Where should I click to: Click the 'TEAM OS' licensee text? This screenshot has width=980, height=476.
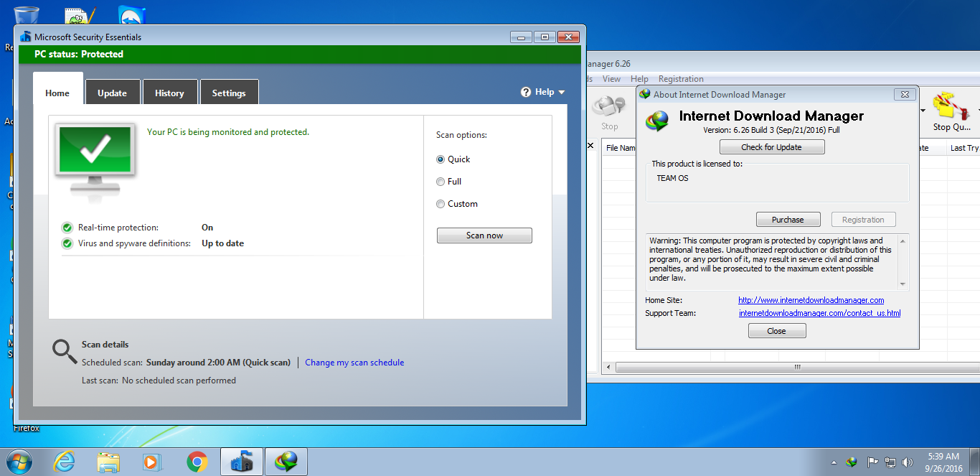[672, 178]
